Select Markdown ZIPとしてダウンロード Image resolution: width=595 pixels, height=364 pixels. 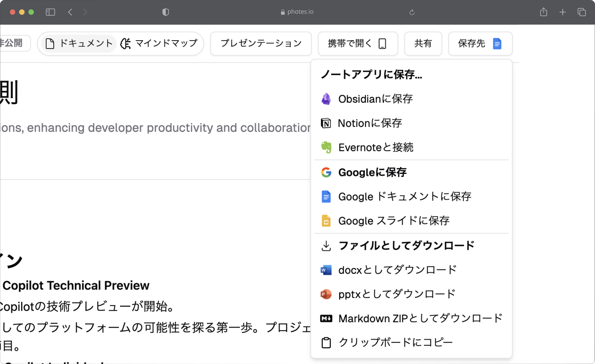coord(411,319)
